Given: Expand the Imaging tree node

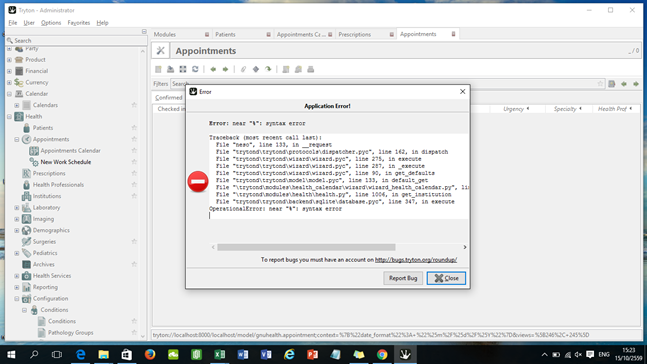Looking at the screenshot, I should [x=17, y=219].
